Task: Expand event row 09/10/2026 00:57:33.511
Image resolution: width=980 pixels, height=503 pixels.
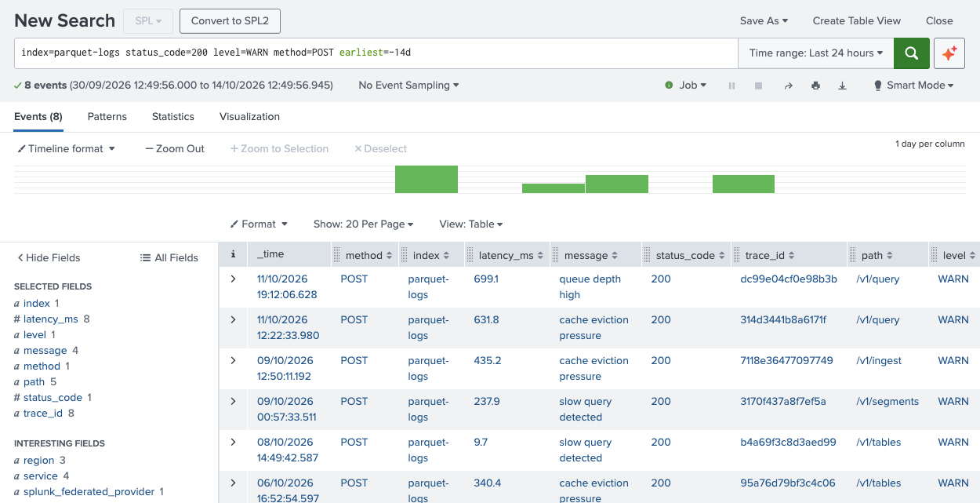Action: click(x=233, y=401)
